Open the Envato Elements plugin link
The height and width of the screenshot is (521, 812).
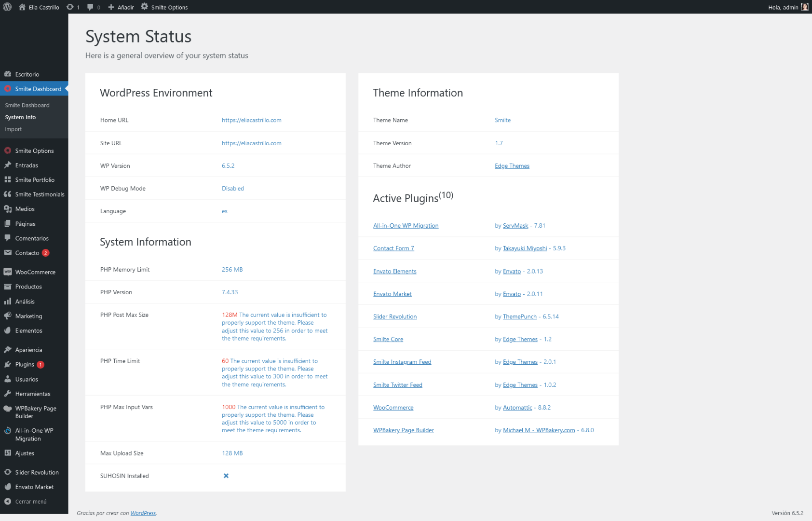(x=394, y=271)
